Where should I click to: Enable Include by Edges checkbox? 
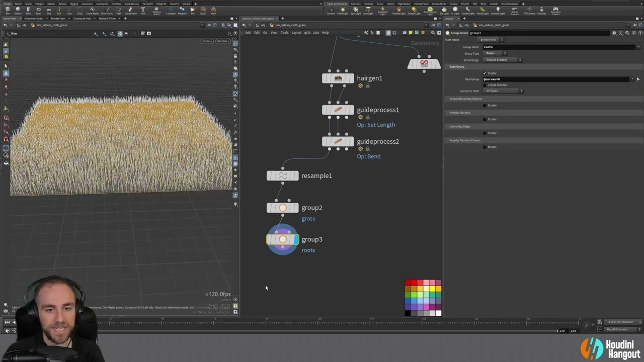(485, 133)
